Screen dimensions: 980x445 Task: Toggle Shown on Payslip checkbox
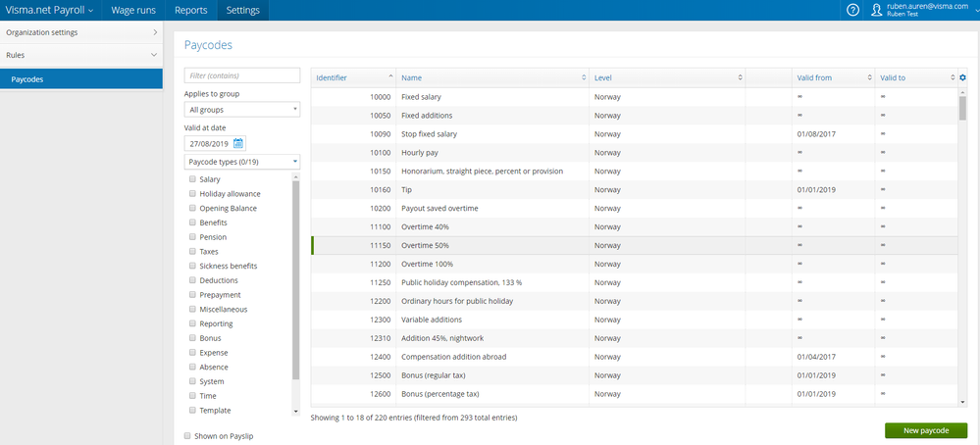[187, 435]
